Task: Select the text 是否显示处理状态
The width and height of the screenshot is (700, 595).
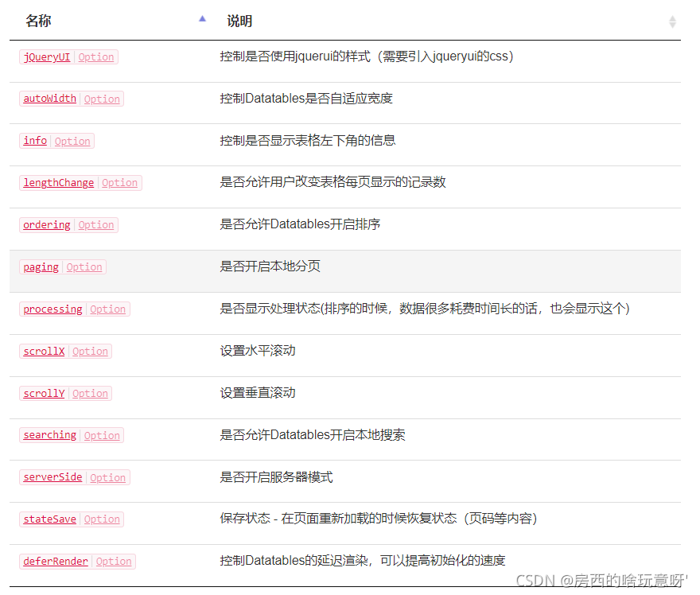Action: 270,309
